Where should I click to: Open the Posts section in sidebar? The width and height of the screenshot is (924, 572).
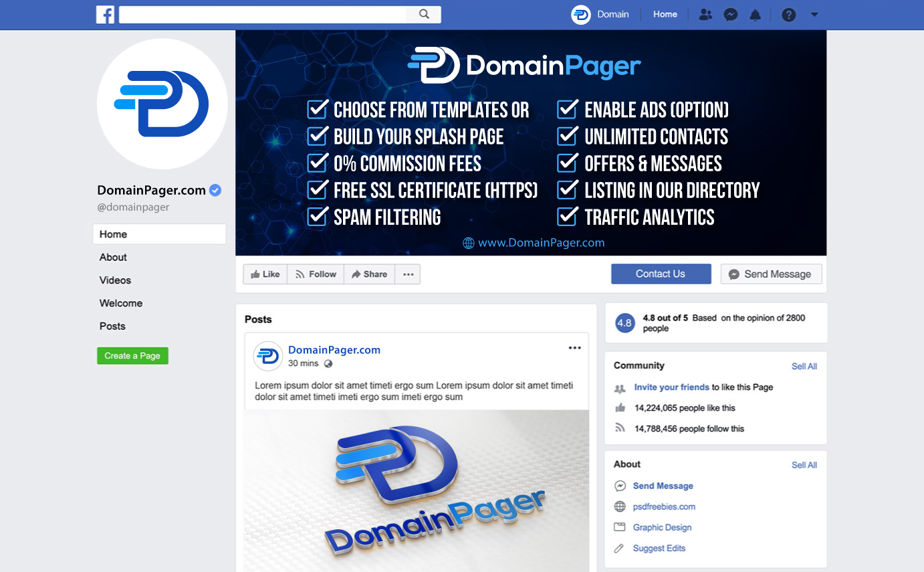(x=112, y=326)
